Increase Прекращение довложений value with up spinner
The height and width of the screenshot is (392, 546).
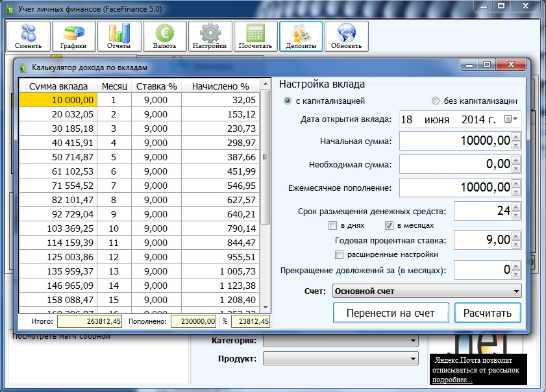click(x=516, y=266)
